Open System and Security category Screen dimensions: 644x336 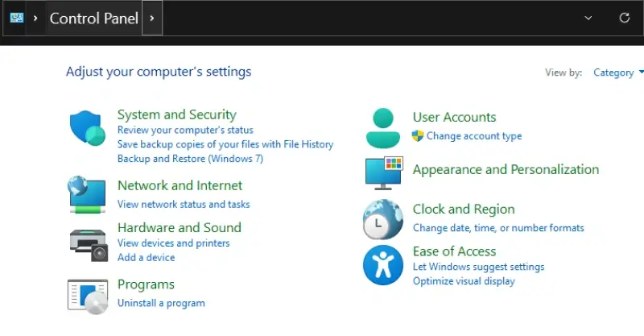pyautogui.click(x=176, y=114)
